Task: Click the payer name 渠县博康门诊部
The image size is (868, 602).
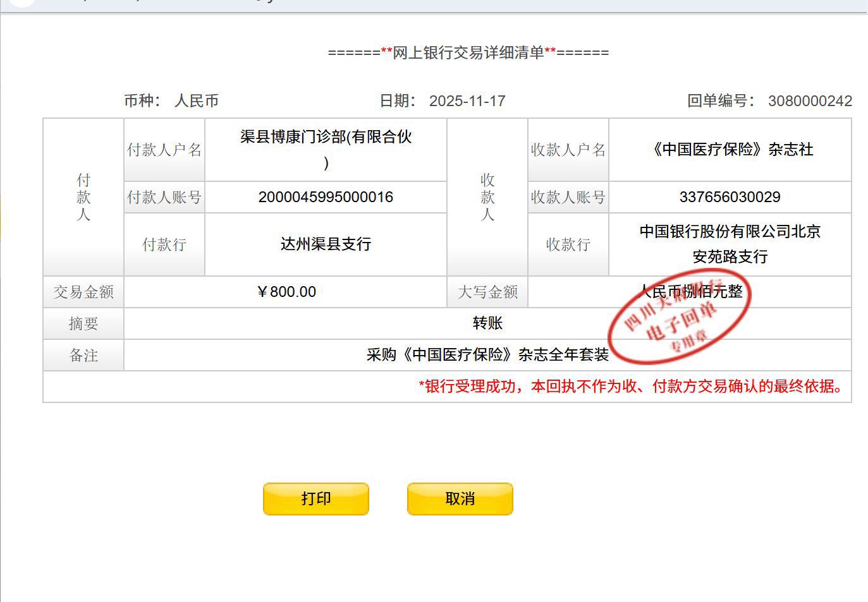Action: pyautogui.click(x=326, y=138)
